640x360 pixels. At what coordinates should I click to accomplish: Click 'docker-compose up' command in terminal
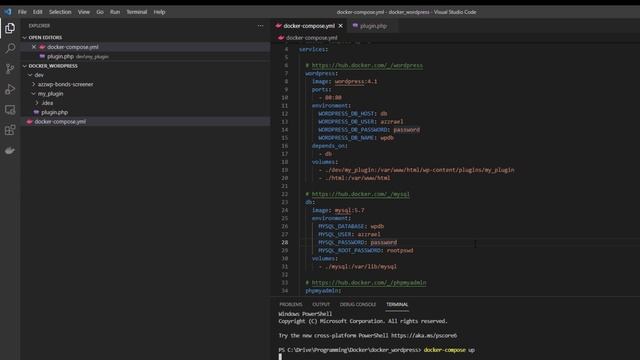click(x=449, y=350)
